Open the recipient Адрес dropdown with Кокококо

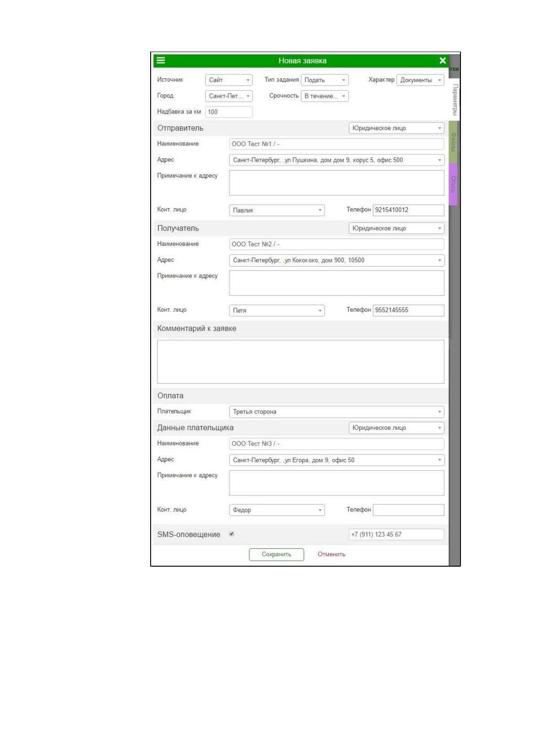337,260
